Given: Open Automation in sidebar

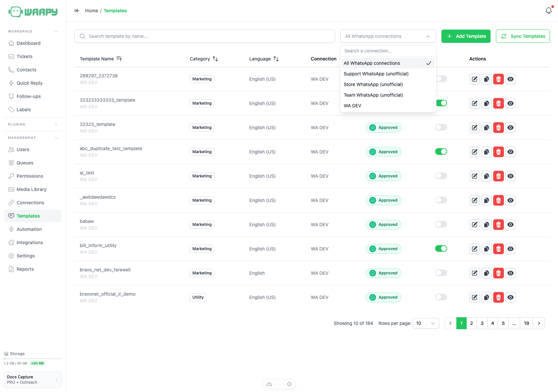Looking at the screenshot, I should [33, 229].
